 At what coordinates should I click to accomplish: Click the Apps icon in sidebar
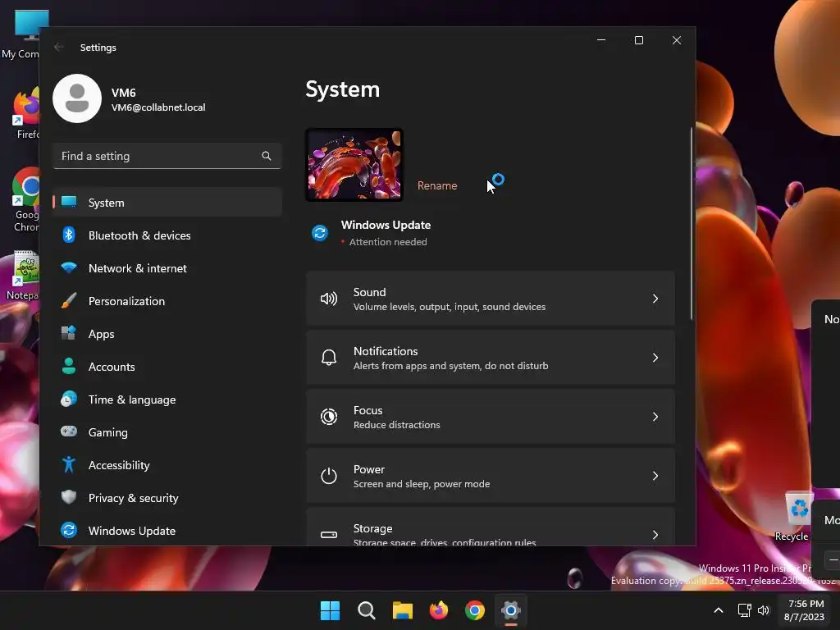pyautogui.click(x=69, y=333)
